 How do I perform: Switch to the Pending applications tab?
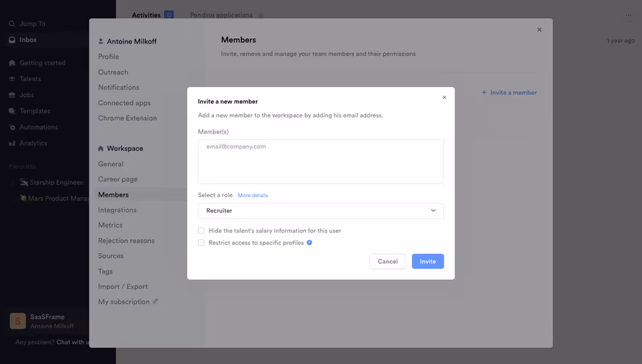221,15
